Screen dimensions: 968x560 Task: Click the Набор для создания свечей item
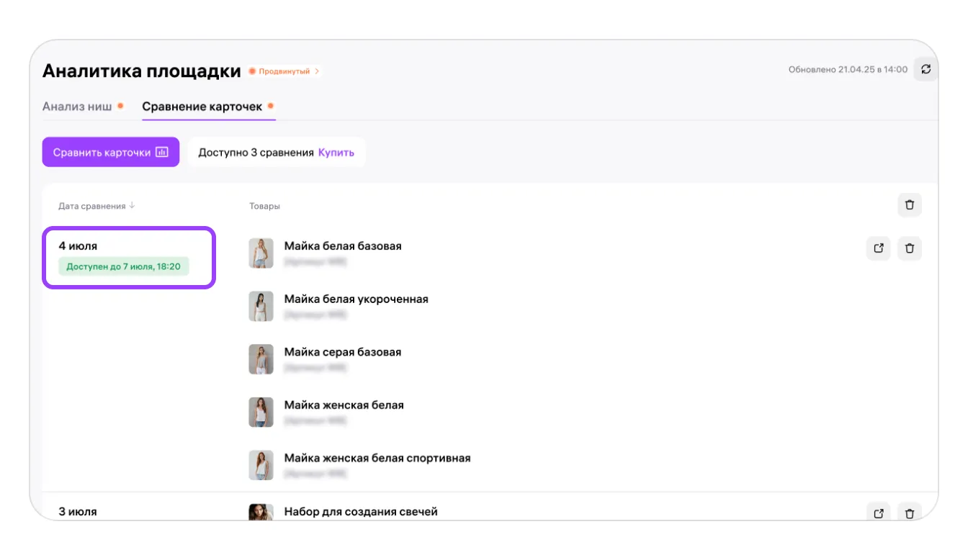tap(360, 512)
